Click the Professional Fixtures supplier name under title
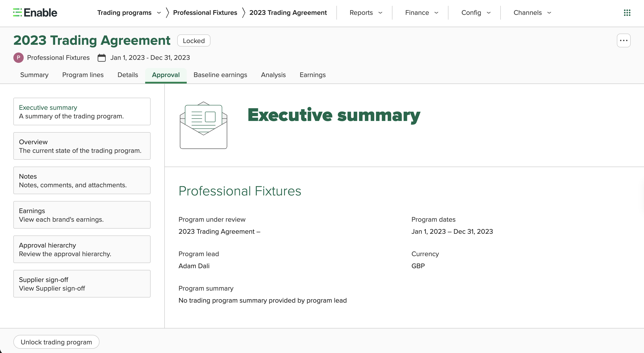Viewport: 644px width, 353px height. tap(58, 58)
